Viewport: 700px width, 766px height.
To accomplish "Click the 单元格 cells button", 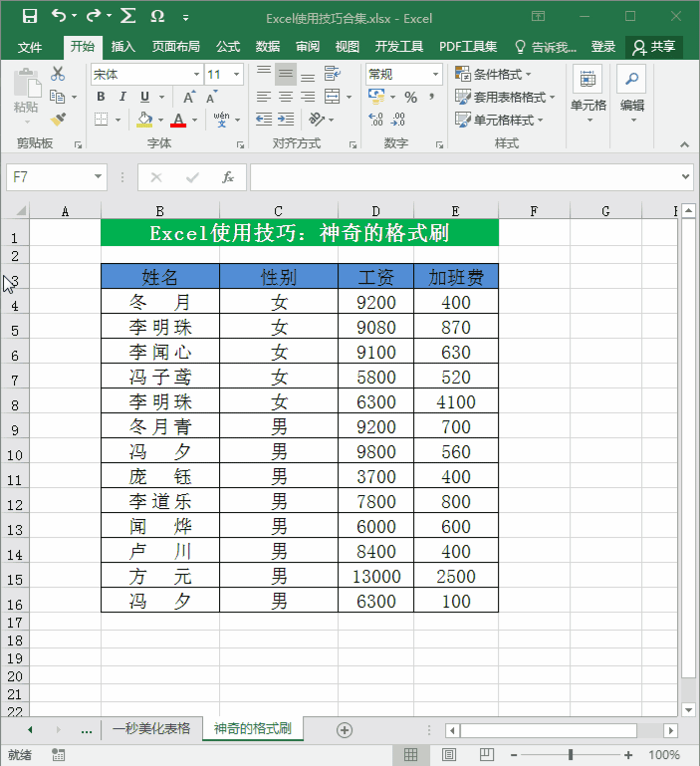I will [588, 94].
